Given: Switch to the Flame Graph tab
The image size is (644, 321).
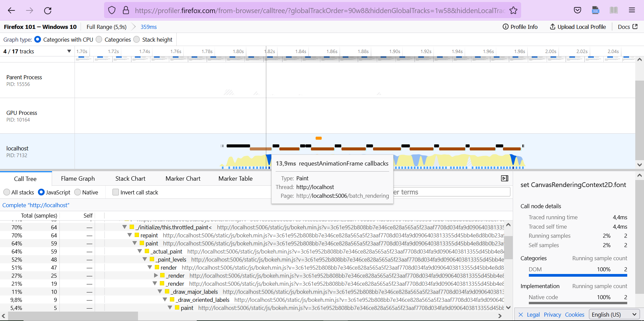Looking at the screenshot, I should click(77, 178).
